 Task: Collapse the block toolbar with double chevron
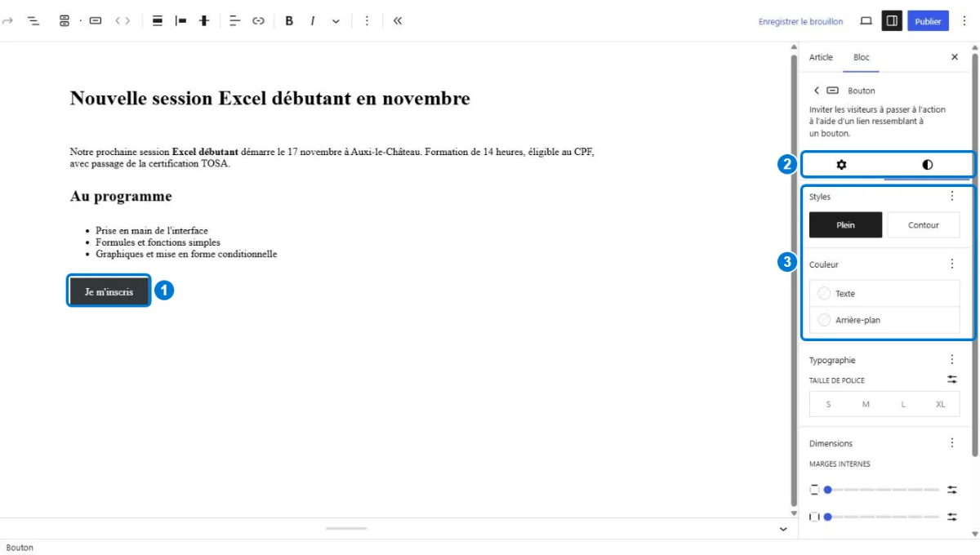(x=398, y=21)
